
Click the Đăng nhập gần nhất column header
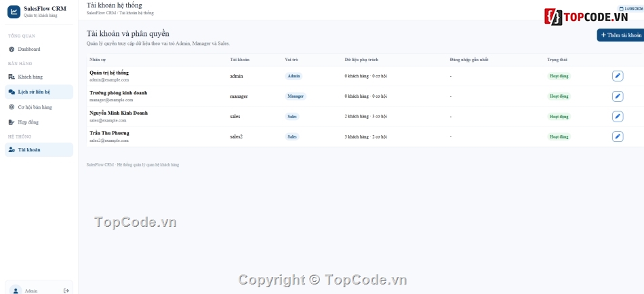468,60
